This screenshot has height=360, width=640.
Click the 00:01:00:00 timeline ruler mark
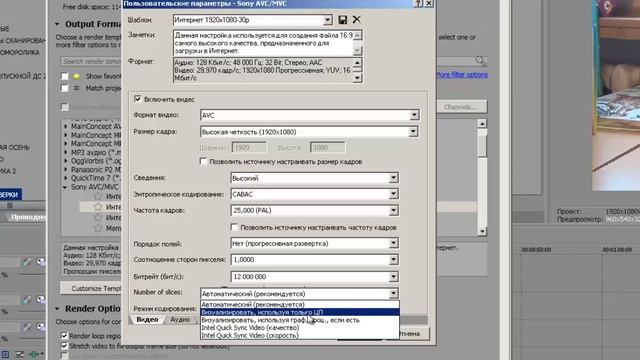(617, 249)
